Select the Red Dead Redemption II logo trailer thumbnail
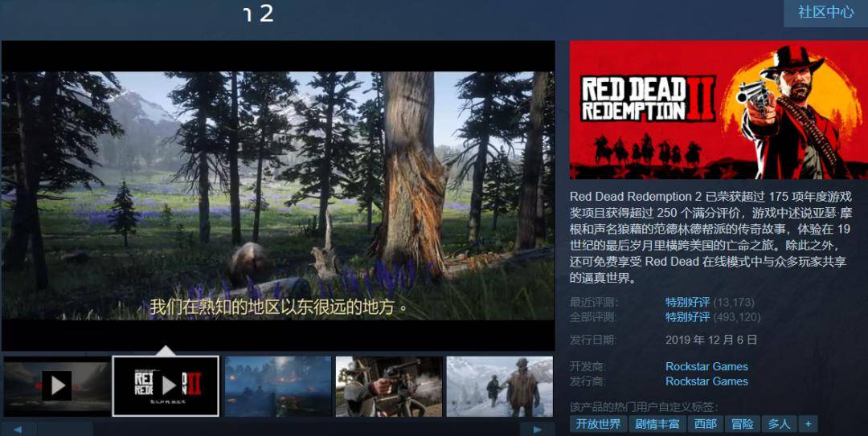868x436 pixels. coord(166,385)
